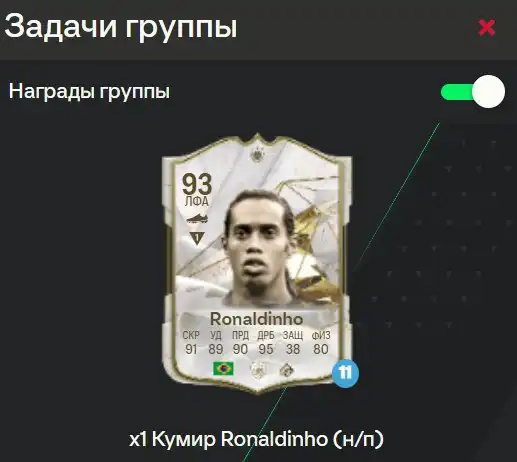517x462 pixels.
Task: Click the club badge icon at the card bottom
Action: tap(287, 370)
